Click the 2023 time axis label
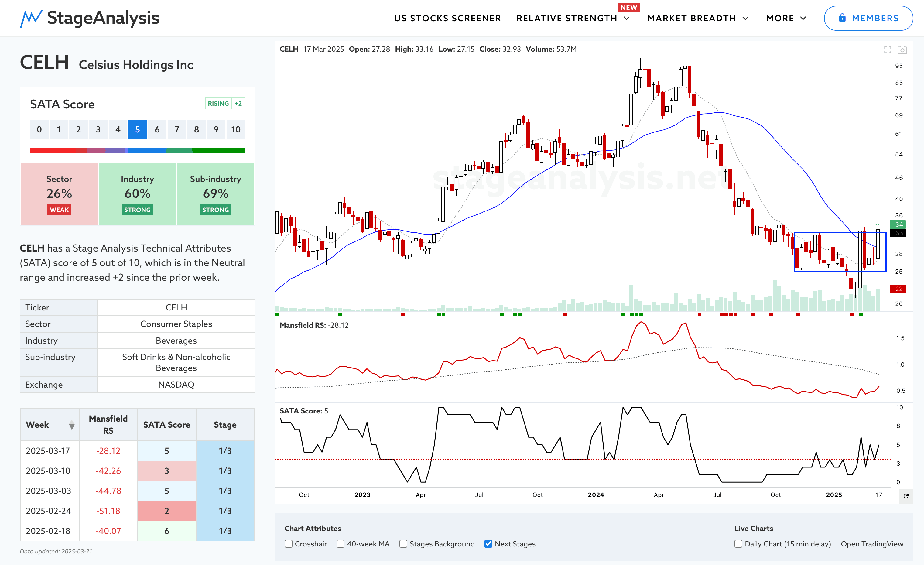Screen dimensions: 924x565 coord(362,495)
